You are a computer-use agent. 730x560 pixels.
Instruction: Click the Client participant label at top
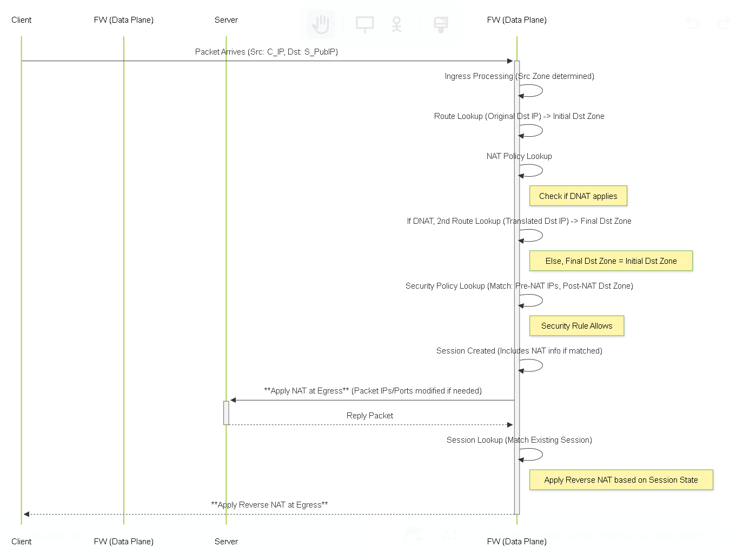22,20
